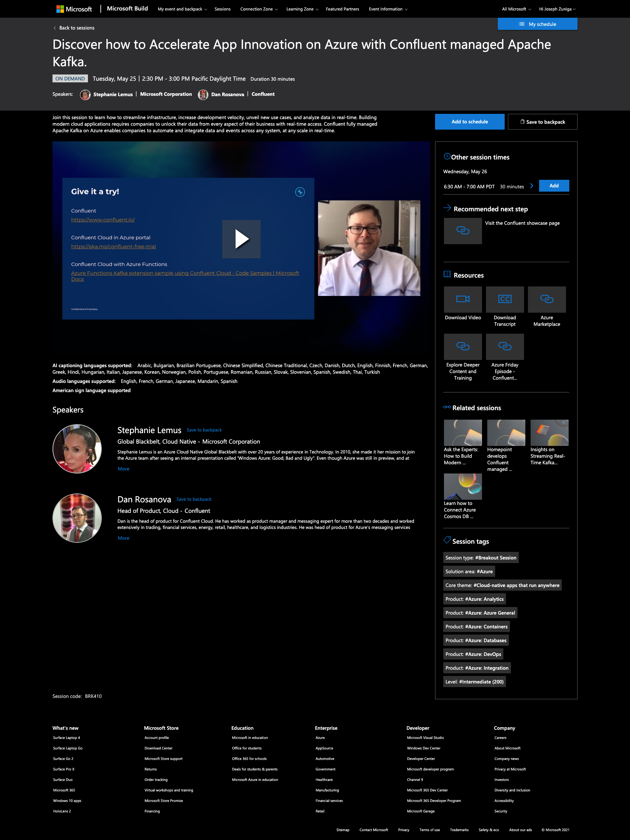
Task: Open the Sessions nav item
Action: (222, 9)
